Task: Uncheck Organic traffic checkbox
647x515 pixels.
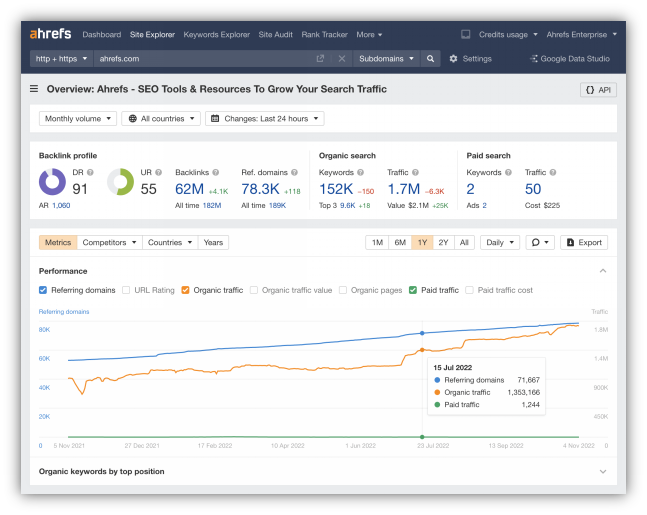Action: [x=185, y=290]
